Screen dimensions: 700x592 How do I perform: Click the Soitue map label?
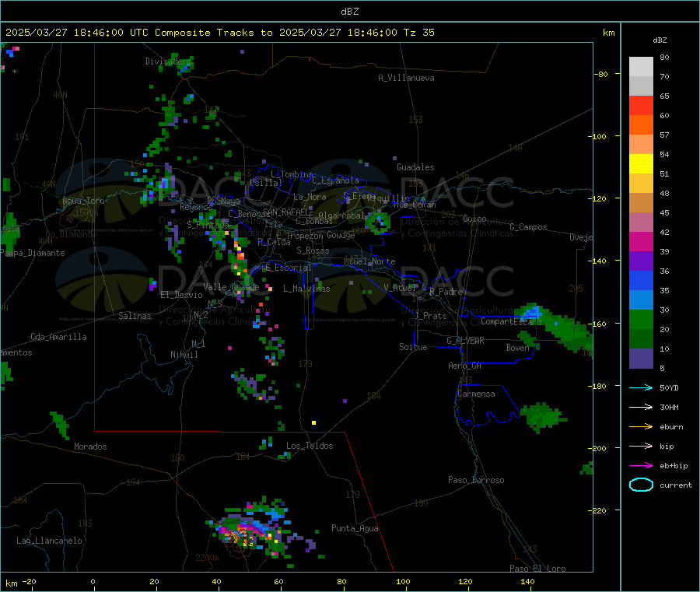click(413, 347)
